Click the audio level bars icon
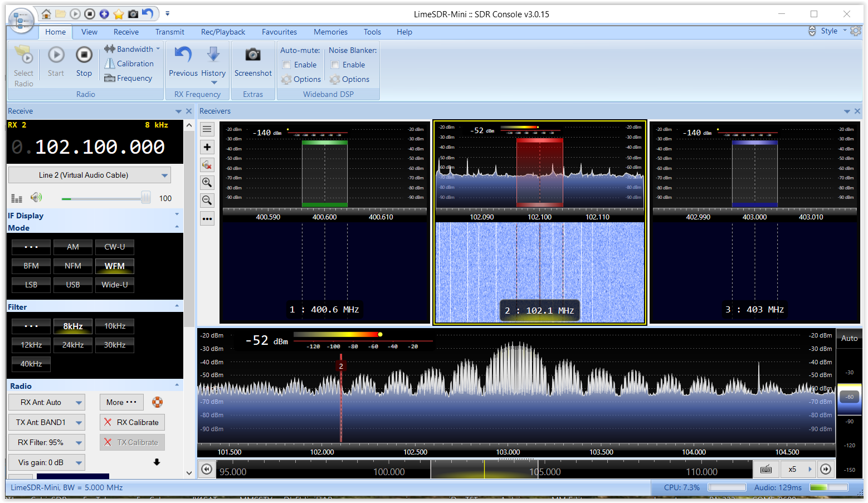868x503 pixels. click(x=17, y=198)
